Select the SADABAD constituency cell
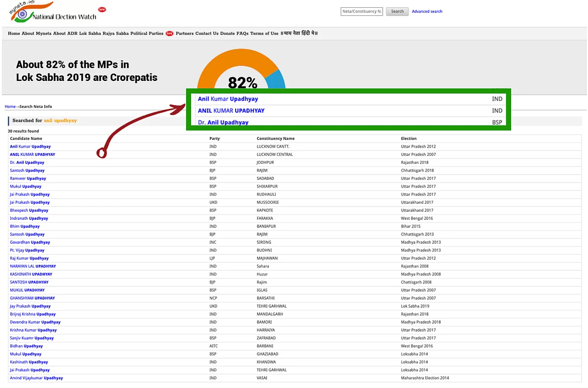 tap(265, 179)
